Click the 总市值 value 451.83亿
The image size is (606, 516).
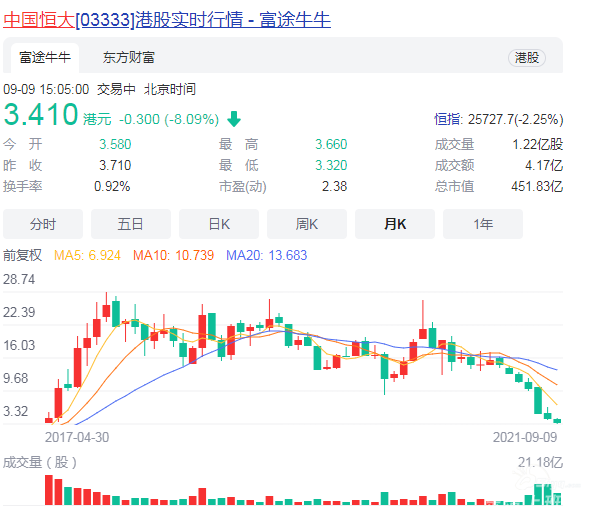(x=537, y=186)
